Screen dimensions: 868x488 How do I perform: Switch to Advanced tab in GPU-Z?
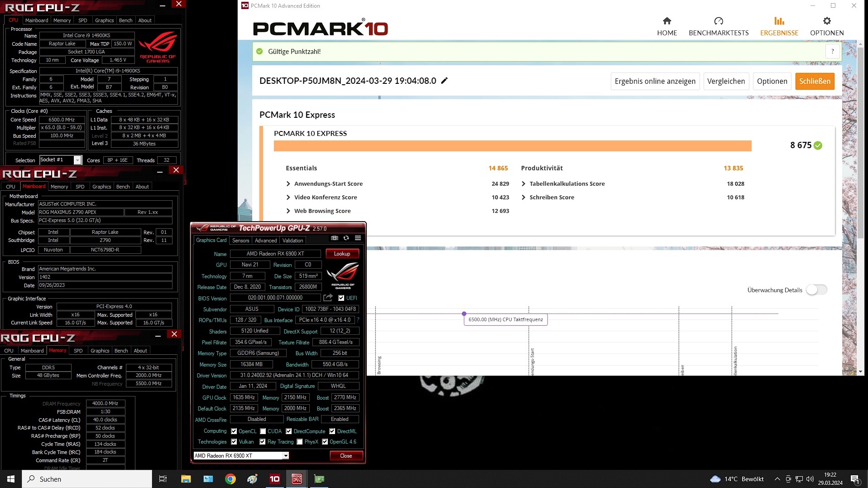point(266,241)
